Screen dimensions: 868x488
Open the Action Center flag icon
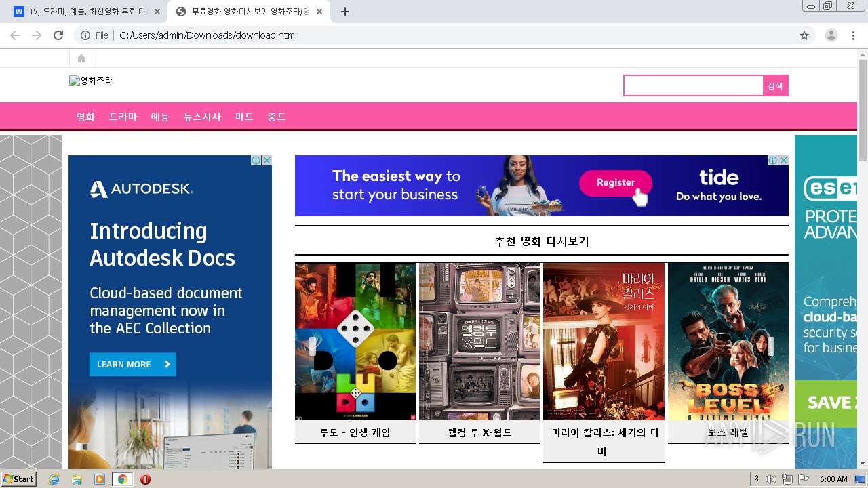click(x=804, y=479)
